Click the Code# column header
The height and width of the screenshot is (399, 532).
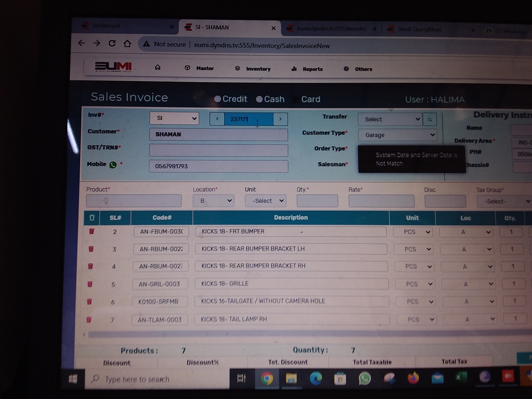[x=162, y=218]
